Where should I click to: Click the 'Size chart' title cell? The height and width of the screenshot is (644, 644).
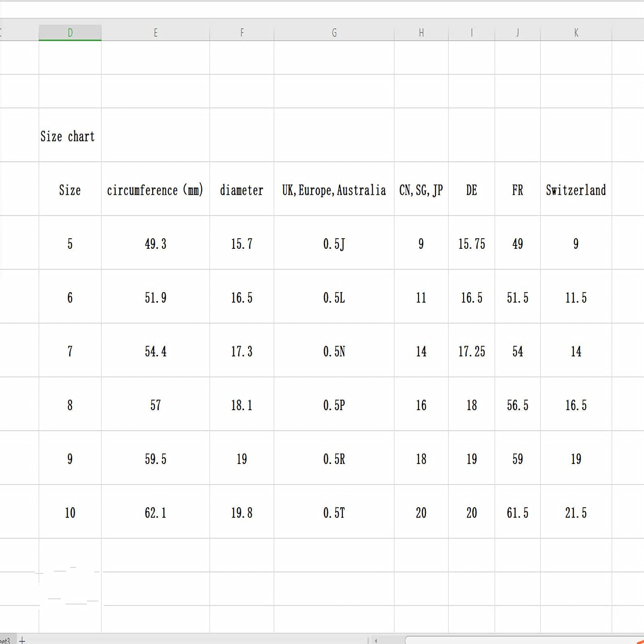coord(70,135)
